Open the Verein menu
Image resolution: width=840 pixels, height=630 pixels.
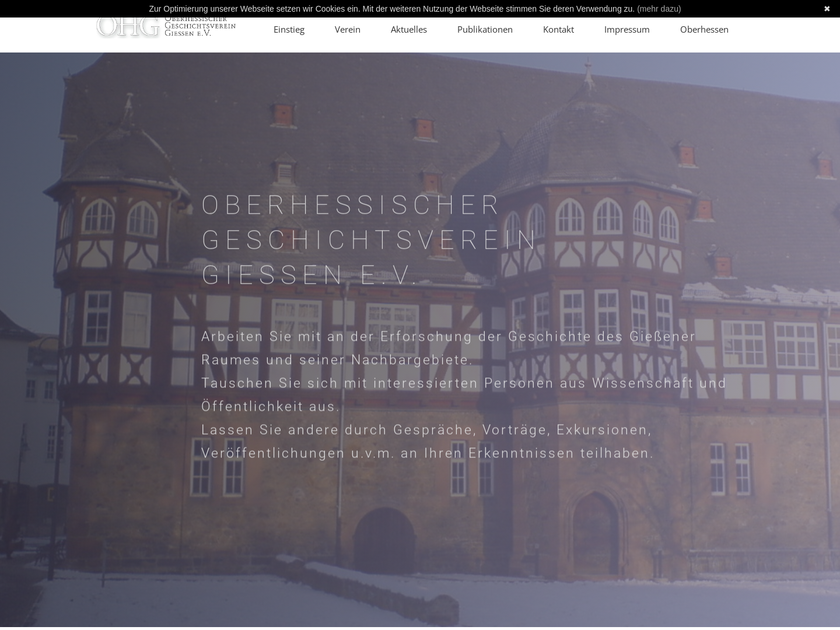tap(348, 29)
